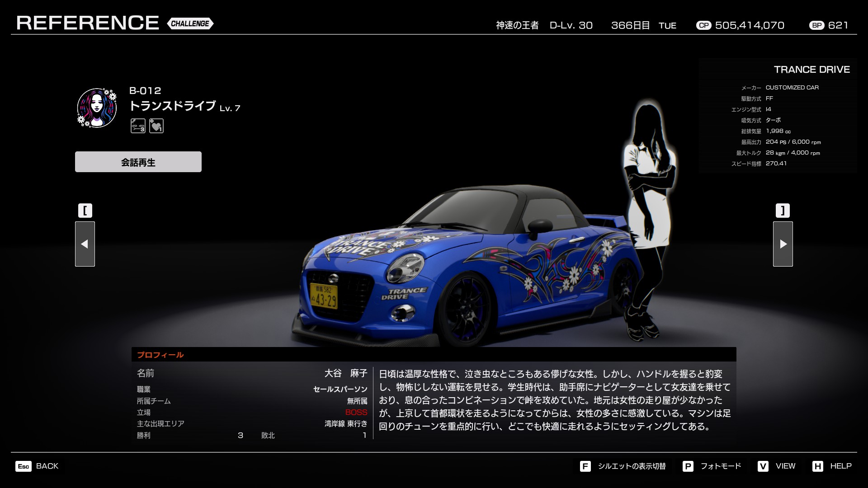Click the CHALLENGE tag next to REFERENCE
This screenshot has width=868, height=488.
click(x=190, y=23)
